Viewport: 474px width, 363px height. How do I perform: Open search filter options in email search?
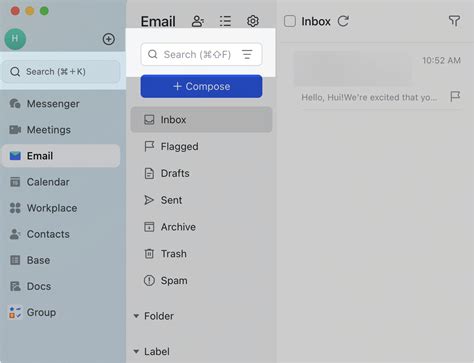point(247,54)
